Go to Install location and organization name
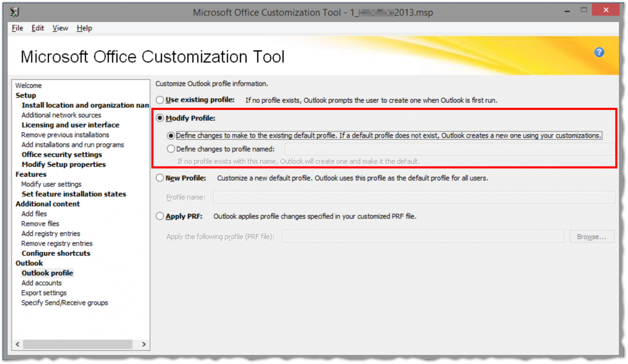The height and width of the screenshot is (364, 628). click(x=85, y=105)
